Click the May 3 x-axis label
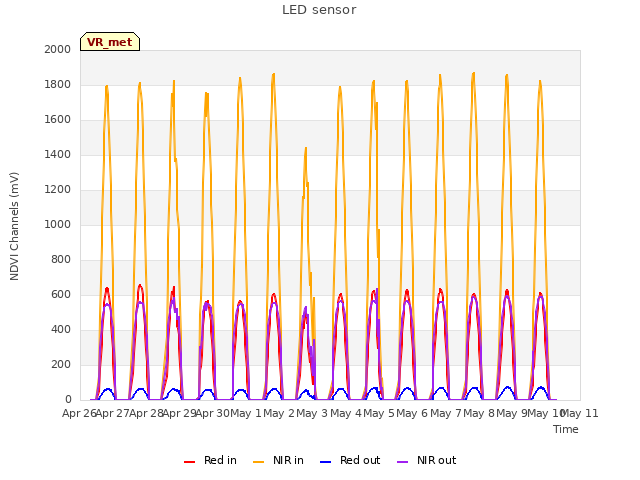This screenshot has height=480, width=640. (312, 413)
